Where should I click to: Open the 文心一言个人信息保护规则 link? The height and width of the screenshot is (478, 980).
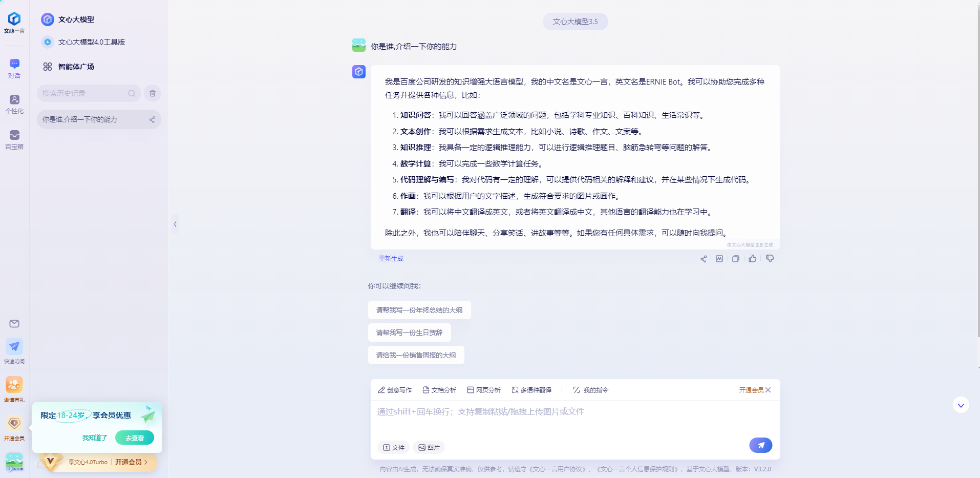[x=638, y=469]
